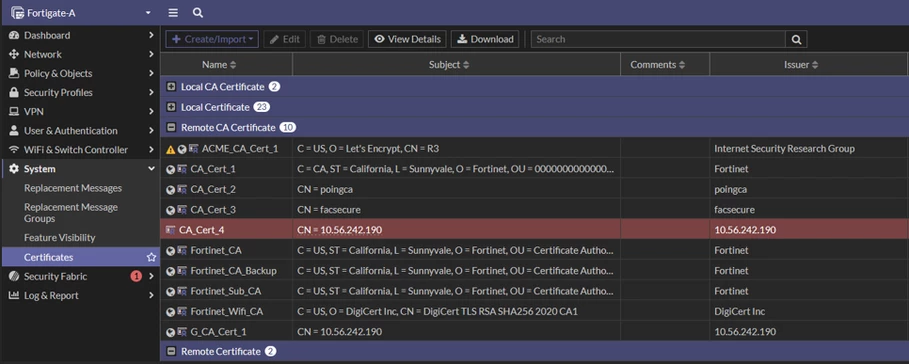909x364 pixels.
Task: Open Replacement Message Groups menu item
Action: 71,213
